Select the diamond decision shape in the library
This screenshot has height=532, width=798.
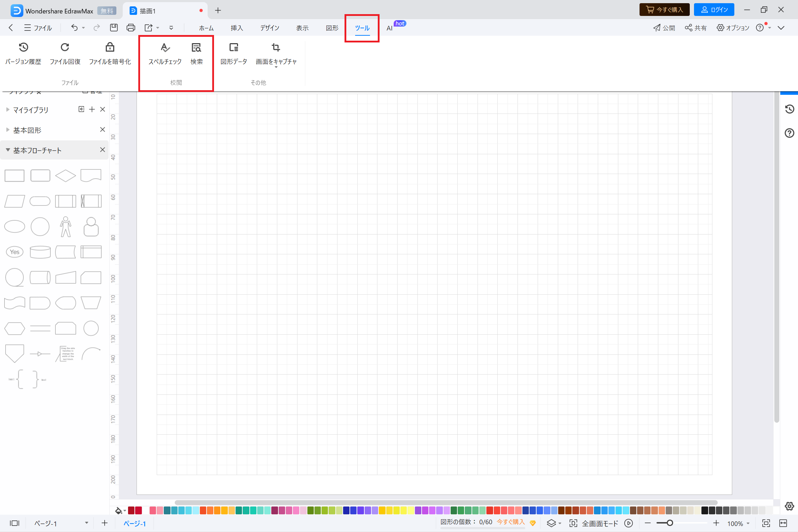click(65, 175)
